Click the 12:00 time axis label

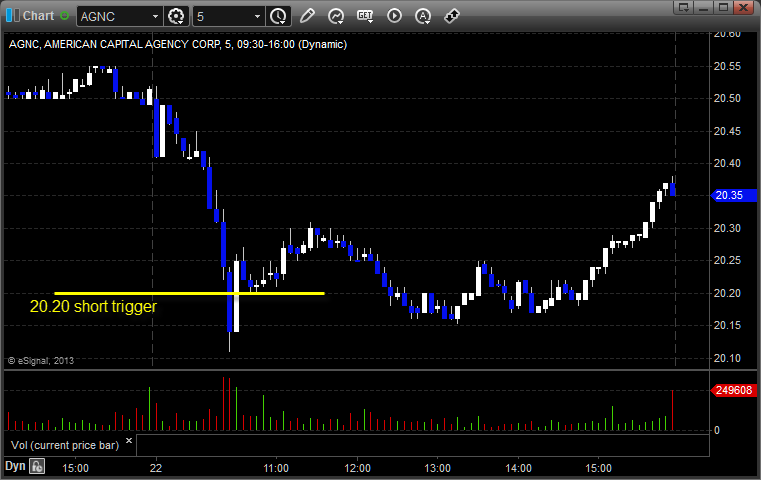(357, 468)
